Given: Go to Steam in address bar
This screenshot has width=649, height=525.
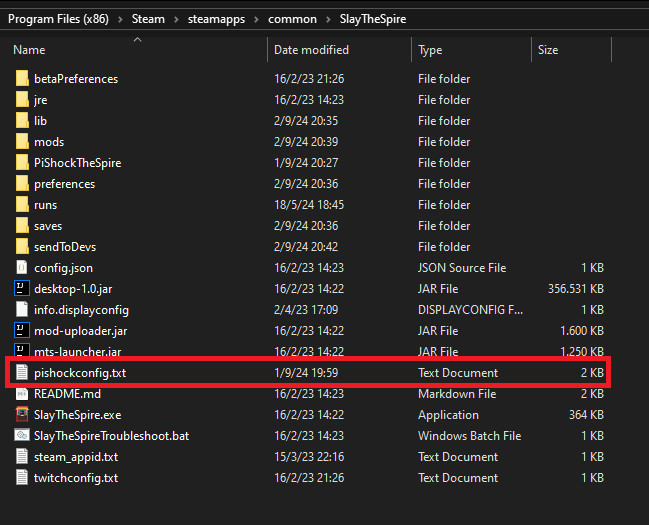Looking at the screenshot, I should [x=148, y=19].
